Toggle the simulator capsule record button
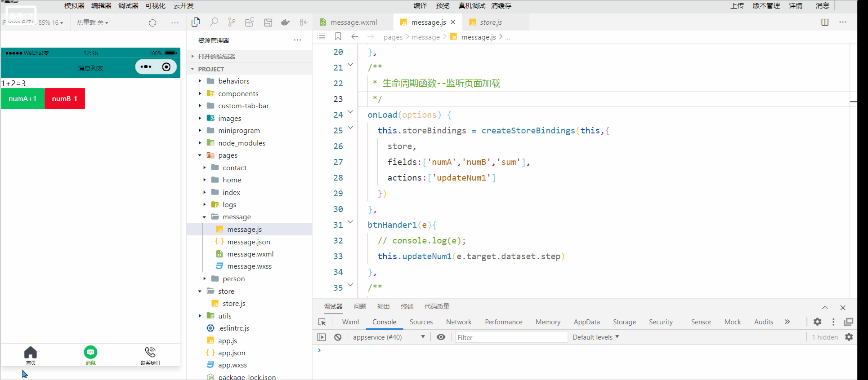The width and height of the screenshot is (868, 380). (166, 67)
